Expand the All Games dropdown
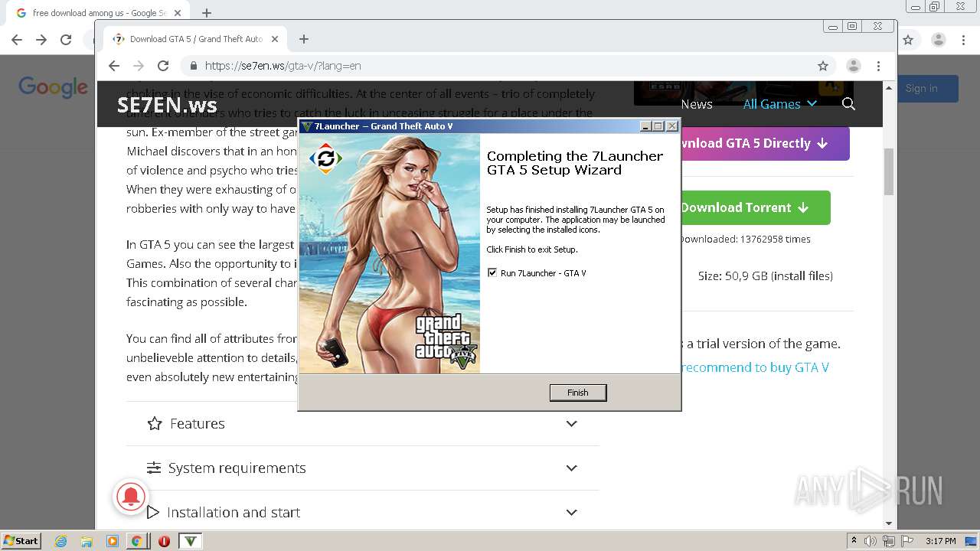Screen dimensions: 980x551 [x=779, y=104]
